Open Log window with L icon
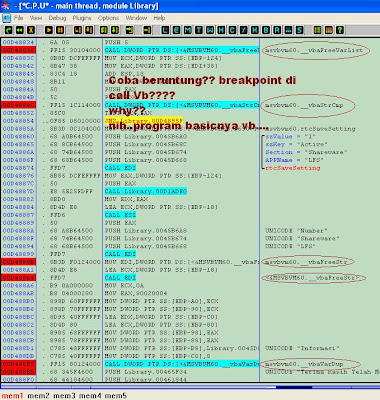 click(x=165, y=30)
